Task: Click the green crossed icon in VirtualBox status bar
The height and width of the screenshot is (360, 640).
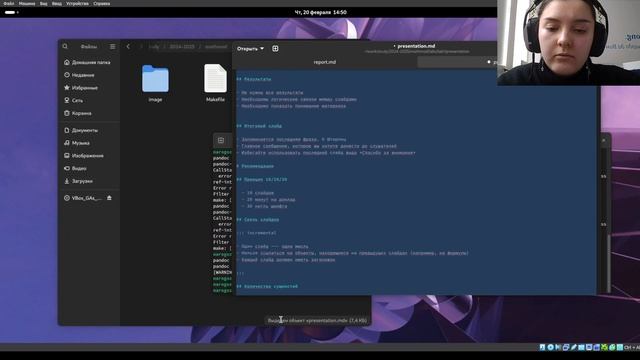Action: (604, 347)
